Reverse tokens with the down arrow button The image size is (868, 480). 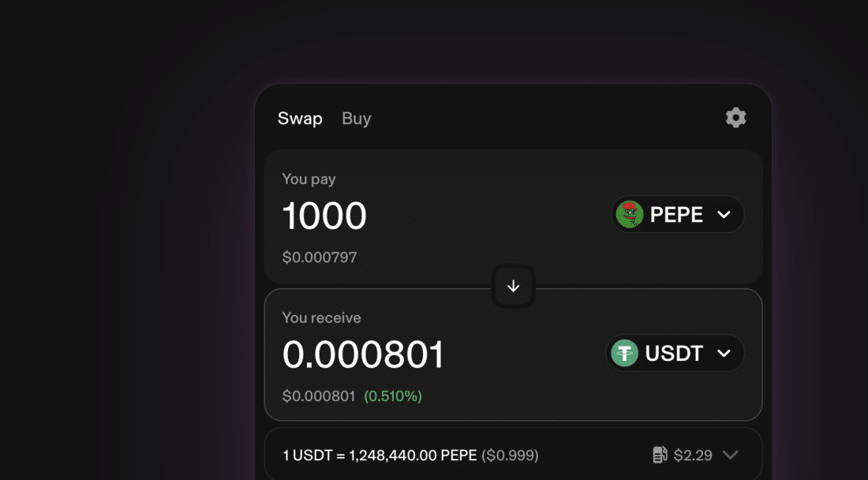513,287
